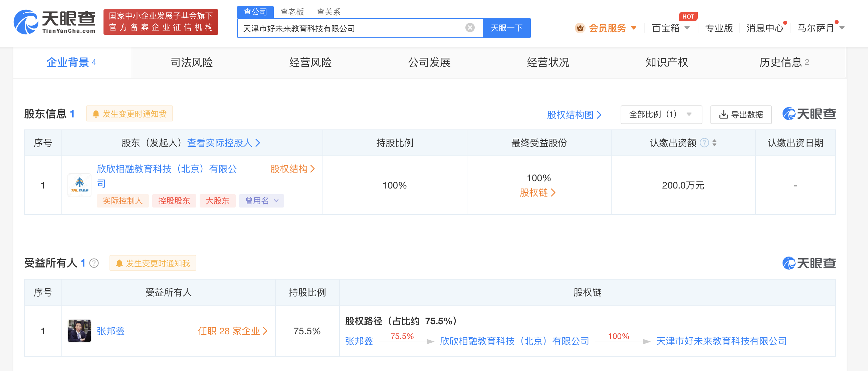Click the 控股股东 tag

click(x=174, y=201)
